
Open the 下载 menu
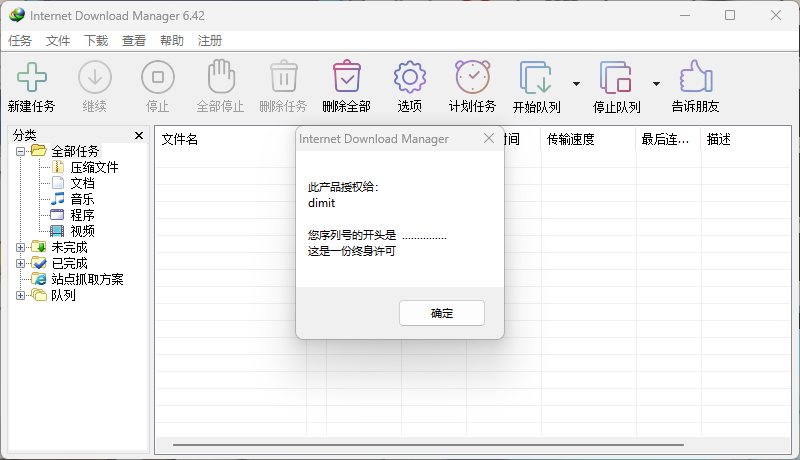coord(96,41)
